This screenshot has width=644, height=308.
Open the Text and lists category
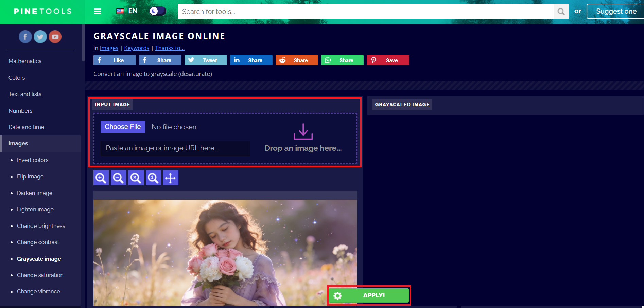click(25, 94)
